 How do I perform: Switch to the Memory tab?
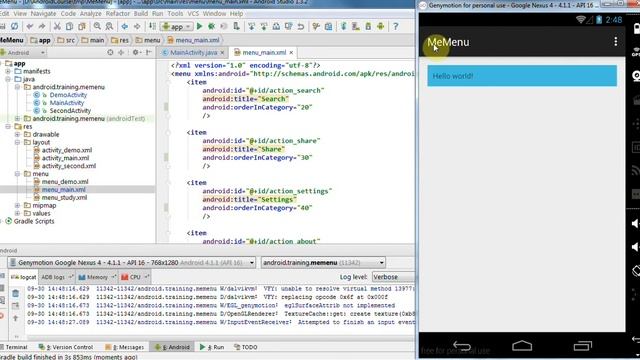click(97, 277)
